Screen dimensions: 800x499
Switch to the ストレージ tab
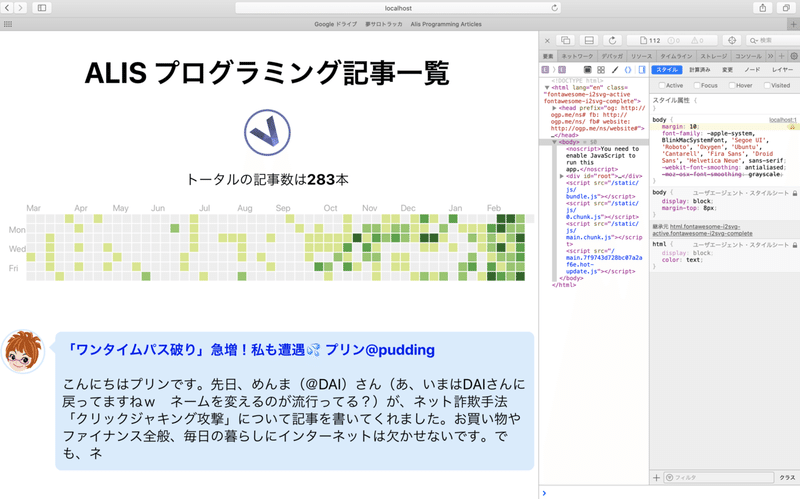713,56
